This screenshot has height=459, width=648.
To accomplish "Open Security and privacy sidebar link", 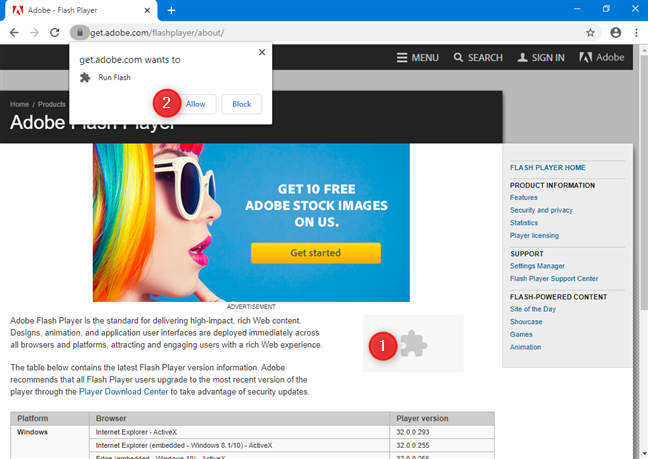I will coord(541,210).
